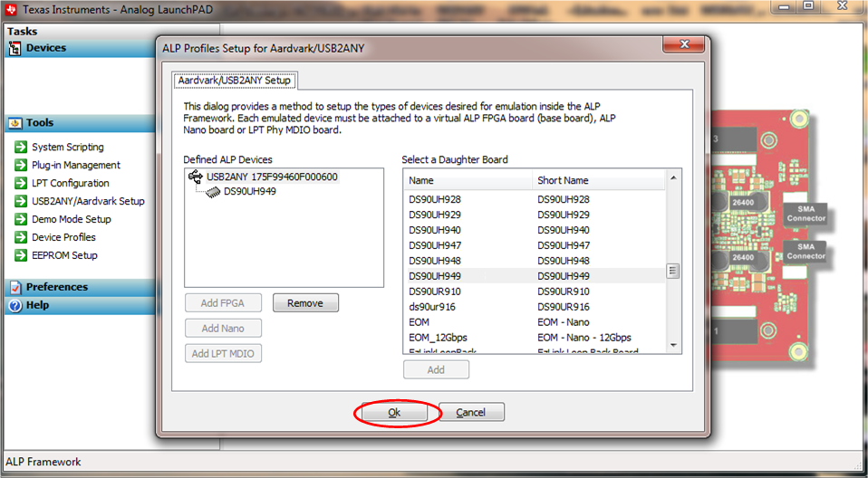
Task: Click green arrow beside Demo Mode Setup
Action: (21, 219)
